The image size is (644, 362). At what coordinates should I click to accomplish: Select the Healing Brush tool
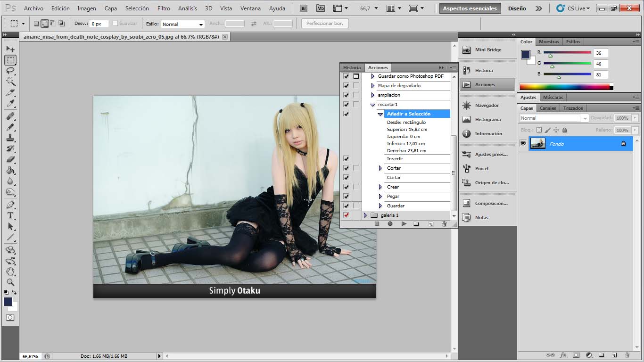10,116
